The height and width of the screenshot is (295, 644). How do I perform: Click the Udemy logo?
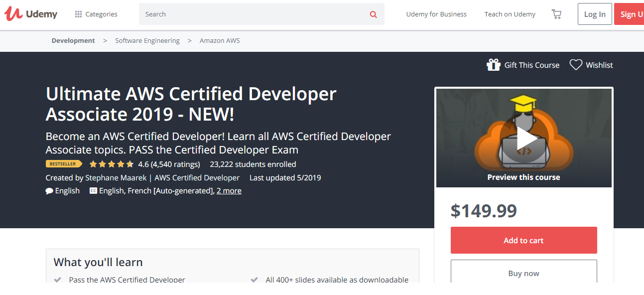[x=31, y=14]
